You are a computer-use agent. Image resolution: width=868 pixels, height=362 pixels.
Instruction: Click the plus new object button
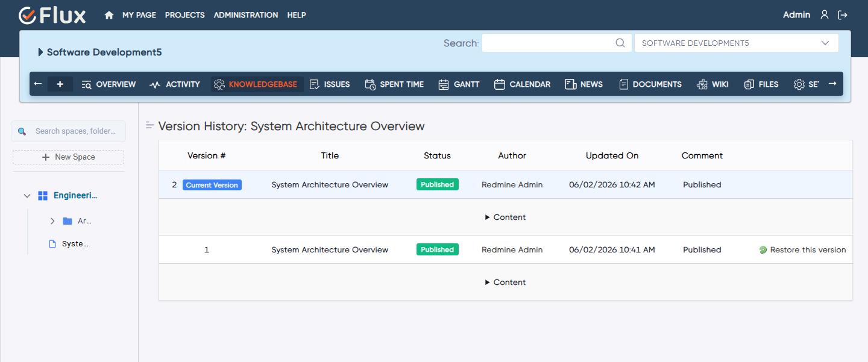(60, 84)
